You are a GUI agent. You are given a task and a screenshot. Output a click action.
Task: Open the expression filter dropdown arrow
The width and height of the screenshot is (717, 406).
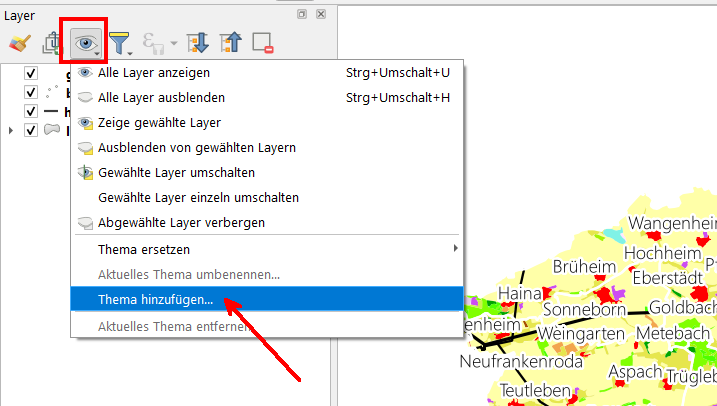[x=174, y=44]
